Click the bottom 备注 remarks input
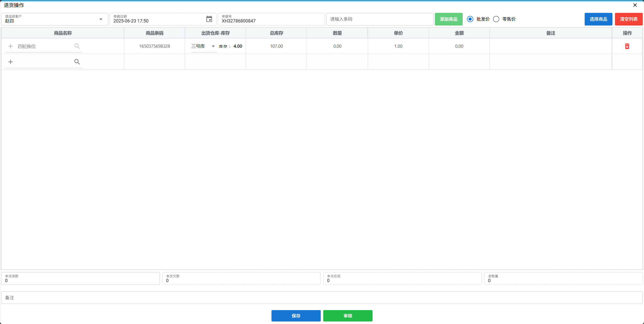The image size is (644, 324). click(x=322, y=297)
